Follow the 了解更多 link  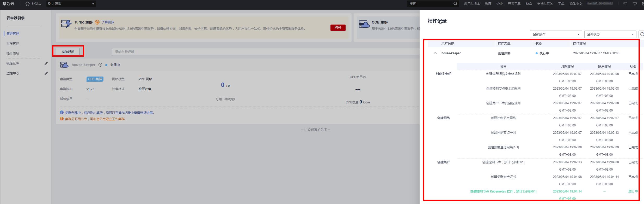coord(108,22)
